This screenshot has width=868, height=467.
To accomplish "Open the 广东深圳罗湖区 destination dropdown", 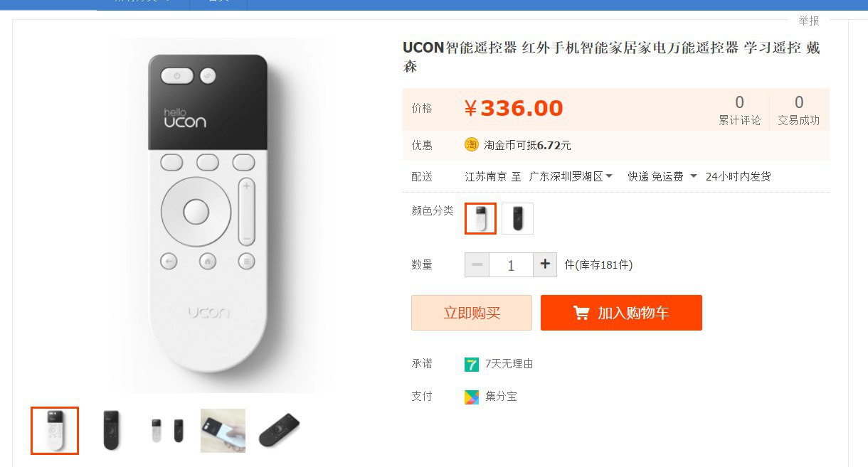I will click(571, 176).
